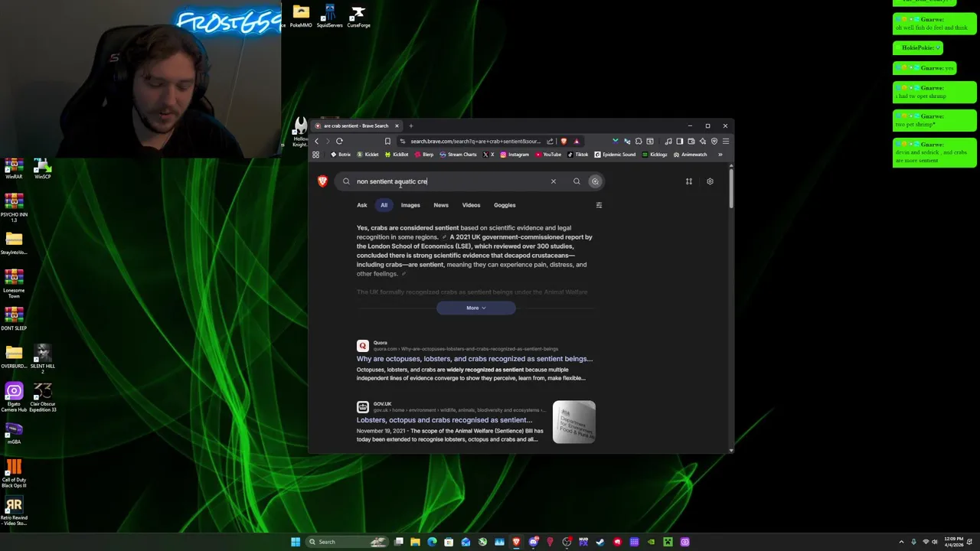Close the 'are crab sentient' tab
The height and width of the screenshot is (551, 980).
coord(397,126)
